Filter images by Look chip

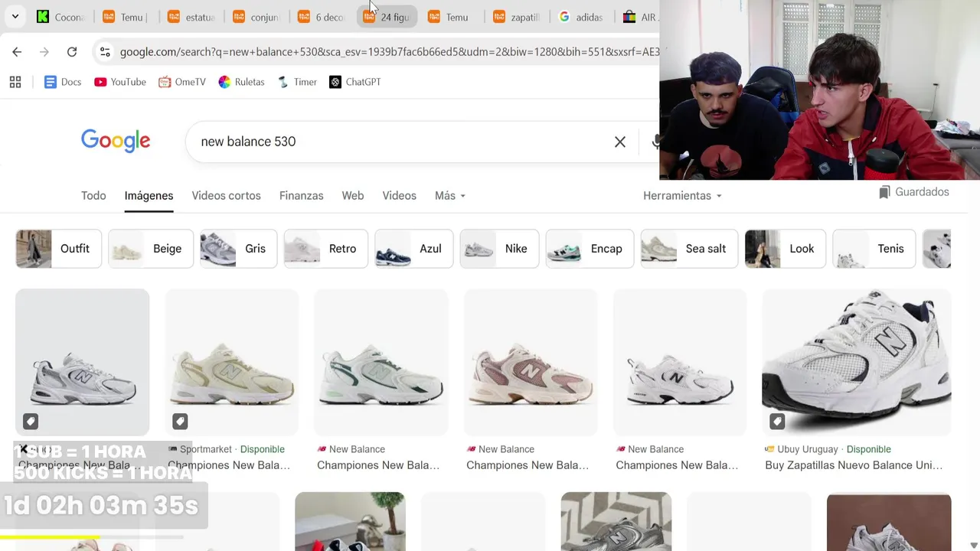(785, 249)
